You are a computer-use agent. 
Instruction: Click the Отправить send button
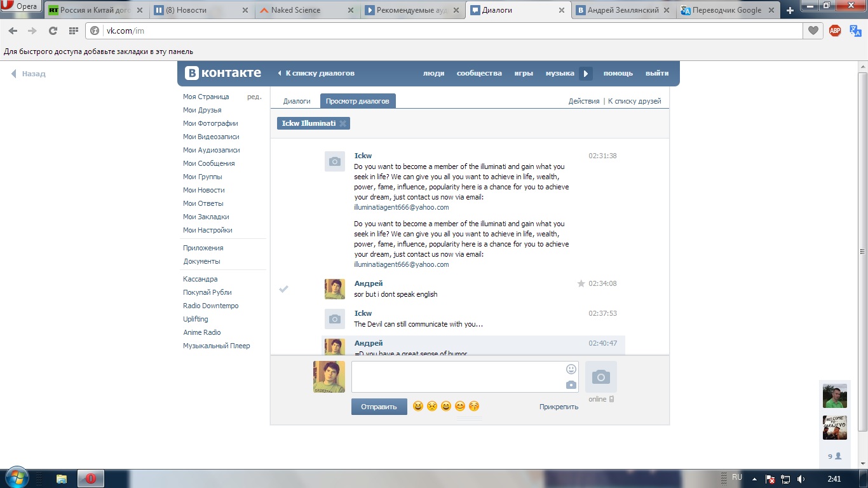point(379,407)
